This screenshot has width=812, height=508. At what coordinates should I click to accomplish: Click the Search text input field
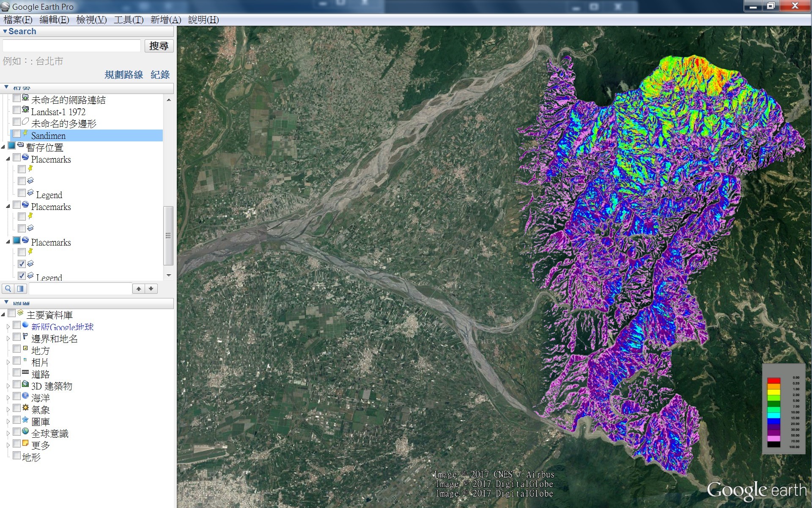pos(71,46)
